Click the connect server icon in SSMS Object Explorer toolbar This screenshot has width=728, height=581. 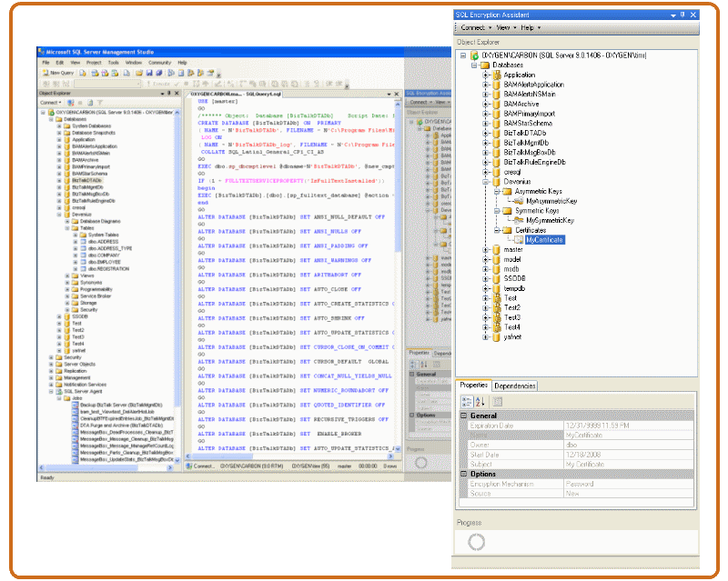71,103
